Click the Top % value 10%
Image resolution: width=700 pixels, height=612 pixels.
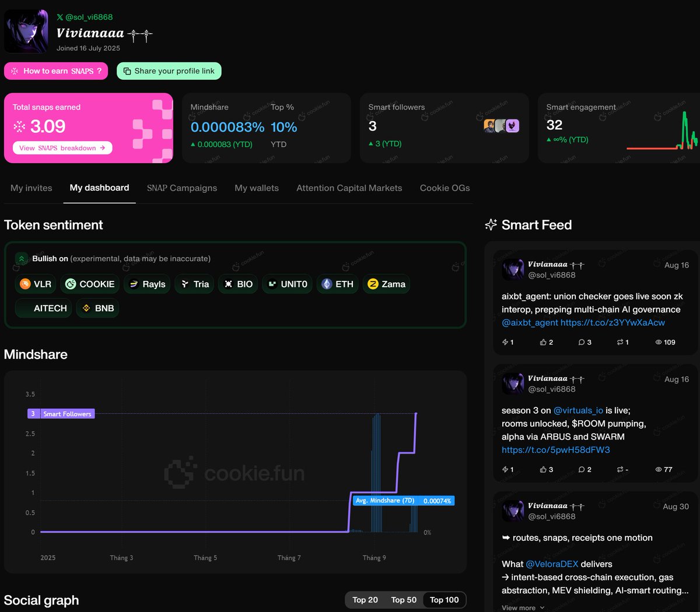coord(284,127)
